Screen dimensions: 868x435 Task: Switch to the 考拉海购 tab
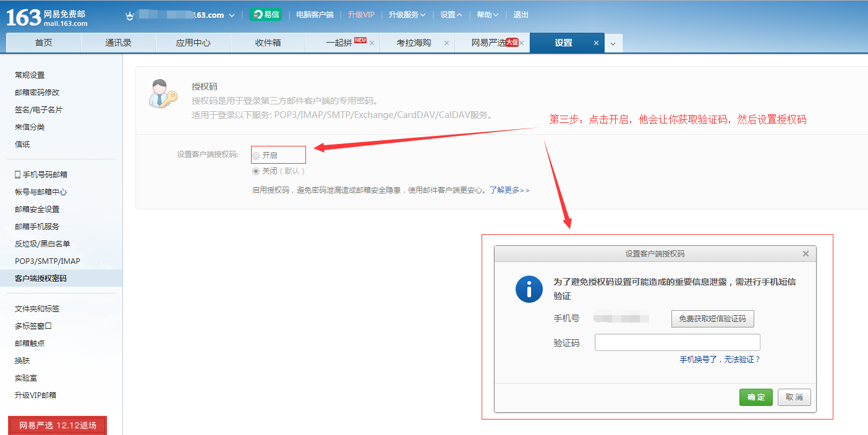tap(414, 43)
